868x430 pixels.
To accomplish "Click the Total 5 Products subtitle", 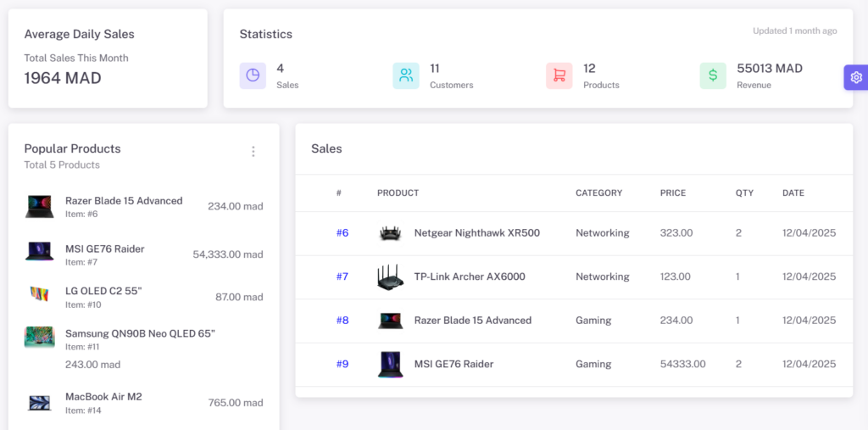I will [x=62, y=165].
